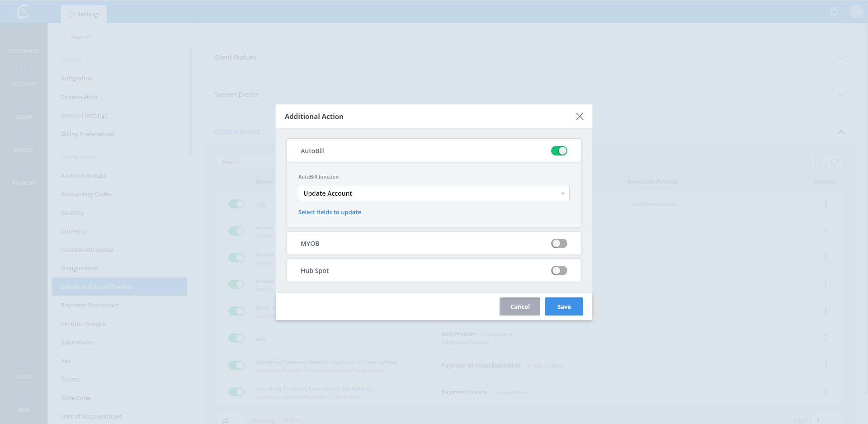Click the Save button
Image resolution: width=868 pixels, height=424 pixels.
(x=564, y=306)
